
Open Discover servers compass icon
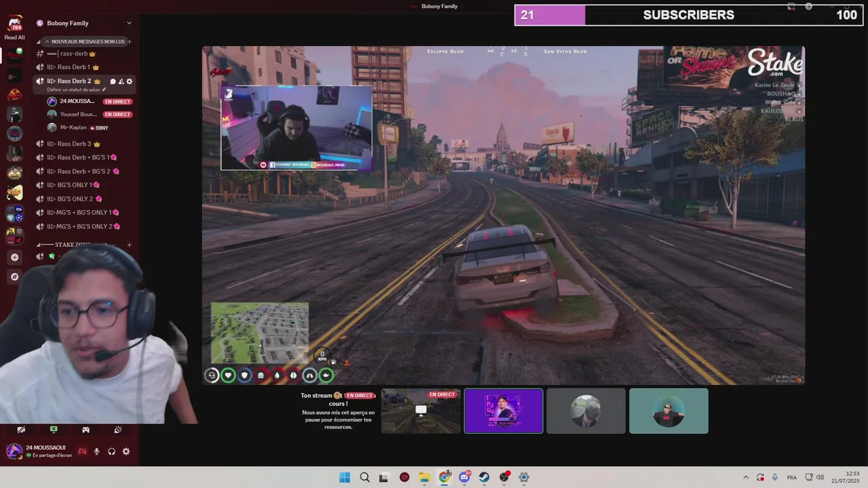tap(15, 277)
